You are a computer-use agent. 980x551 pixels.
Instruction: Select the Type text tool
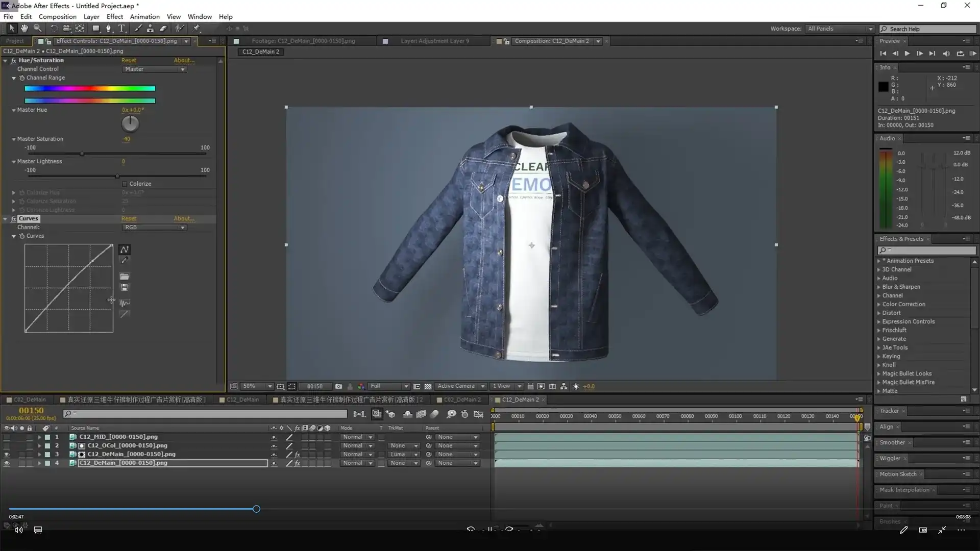(x=121, y=29)
